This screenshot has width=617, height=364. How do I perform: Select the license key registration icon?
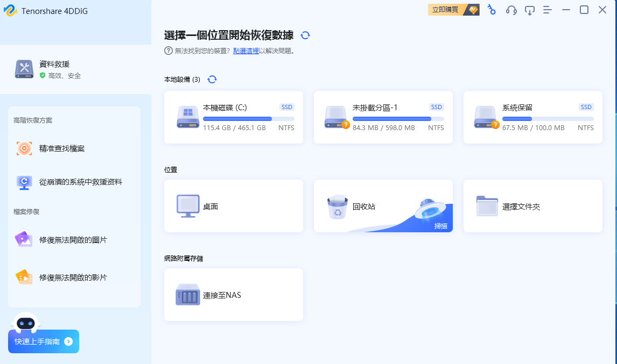(492, 10)
